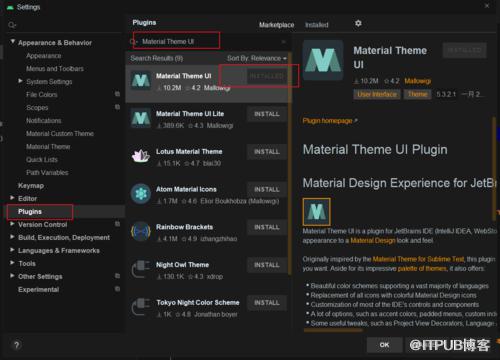500x360 pixels.
Task: Click the Theme tag
Action: coord(417,94)
